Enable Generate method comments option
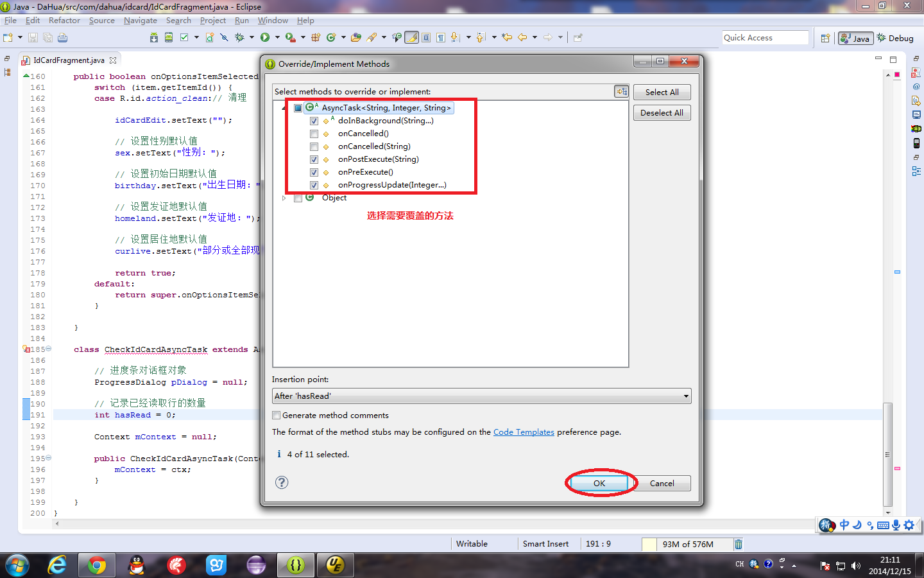This screenshot has width=924, height=578. pyautogui.click(x=277, y=416)
